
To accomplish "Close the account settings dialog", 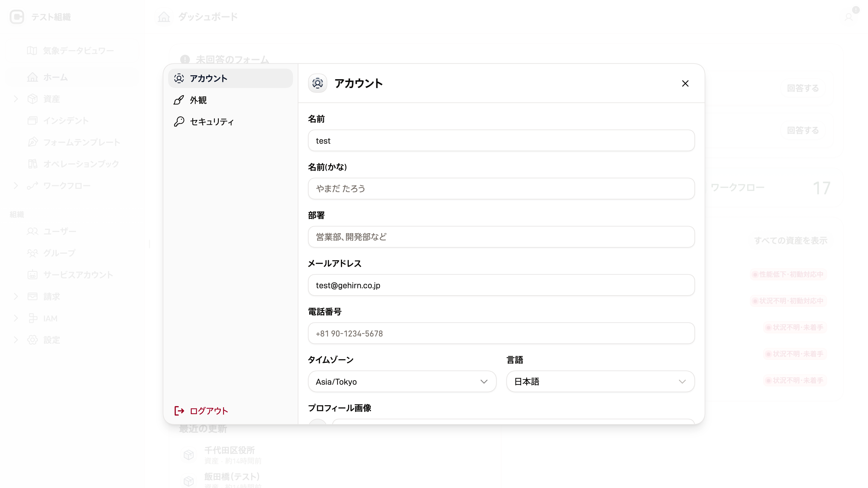I will (x=685, y=83).
